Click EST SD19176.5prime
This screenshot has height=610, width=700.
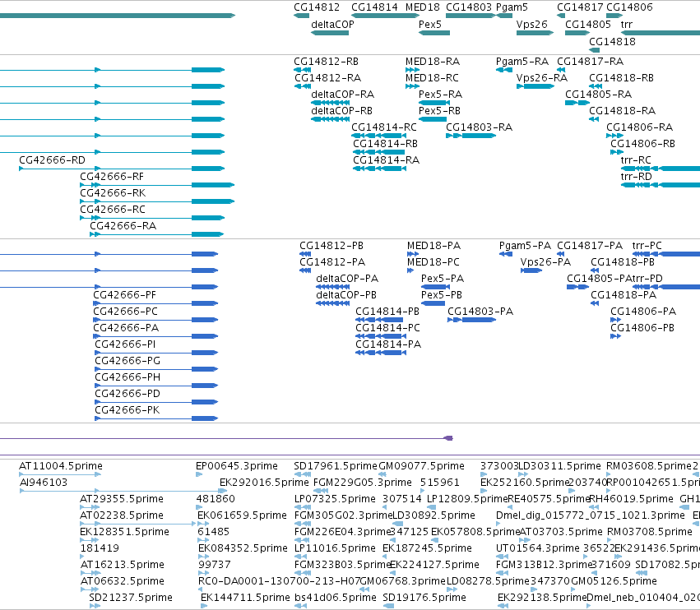tap(424, 598)
